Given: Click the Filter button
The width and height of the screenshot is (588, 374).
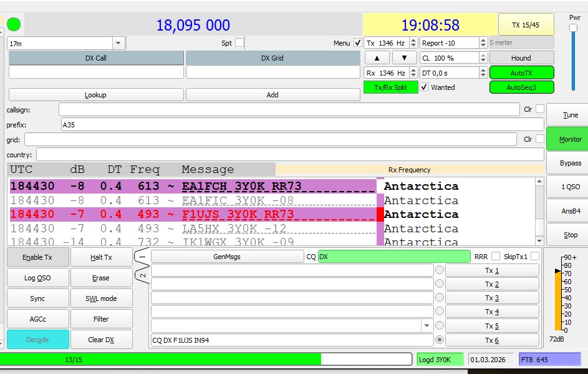Looking at the screenshot, I should click(101, 319).
